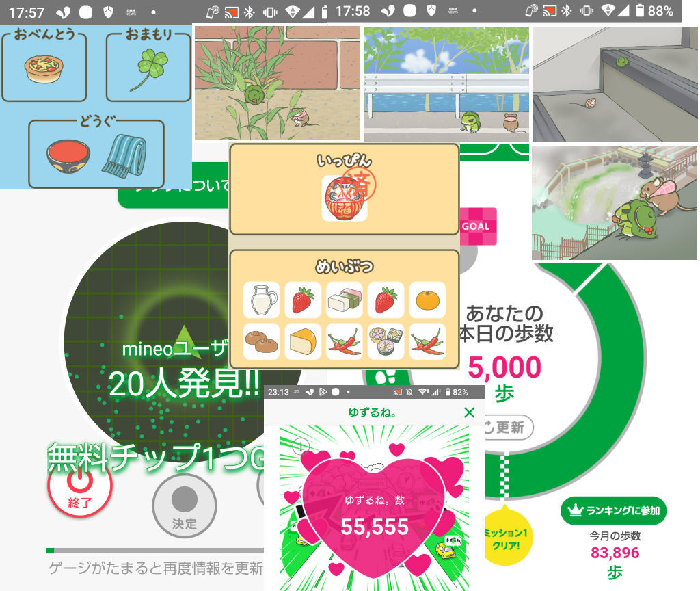700x591 pixels.
Task: Tap the あなたの本日の歩数 label
Action: click(506, 324)
